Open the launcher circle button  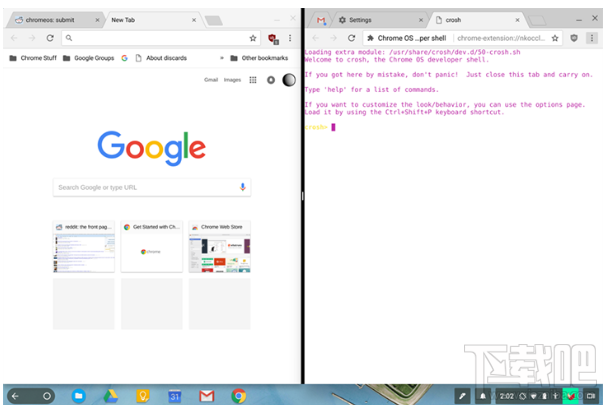click(x=47, y=396)
